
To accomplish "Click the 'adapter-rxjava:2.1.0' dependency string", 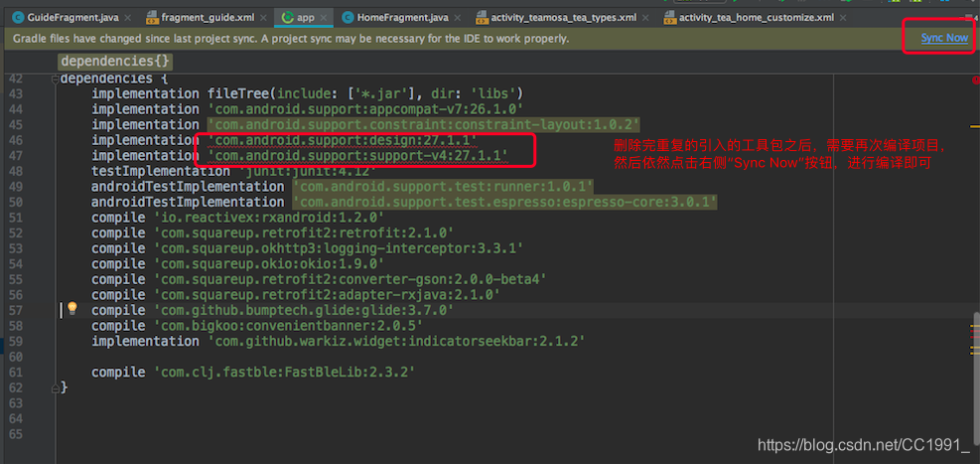I will pos(327,294).
